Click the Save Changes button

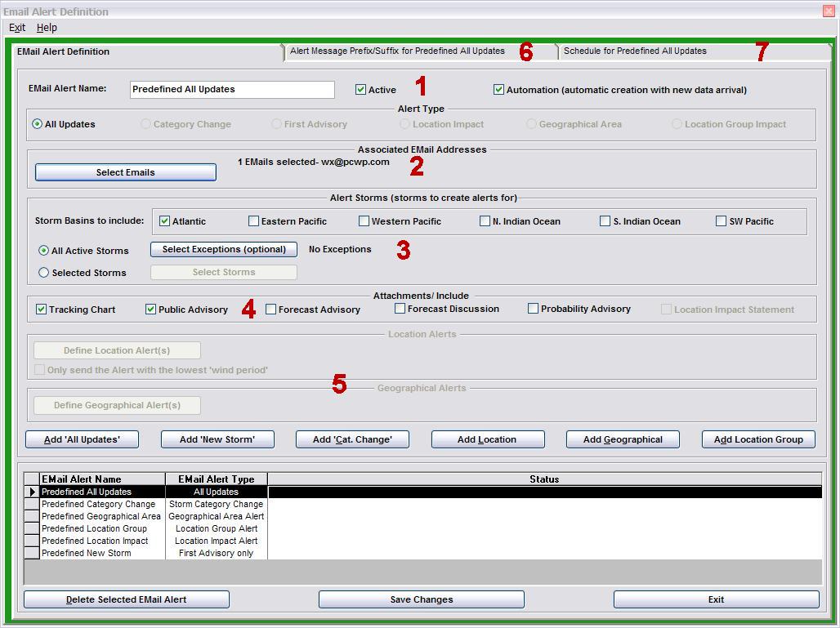click(x=421, y=599)
